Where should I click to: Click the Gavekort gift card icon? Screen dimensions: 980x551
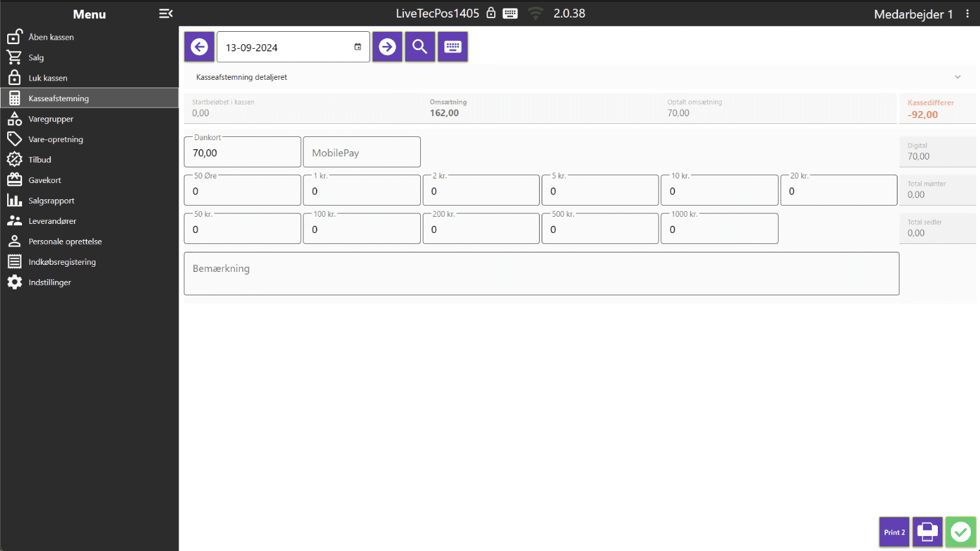(x=14, y=180)
